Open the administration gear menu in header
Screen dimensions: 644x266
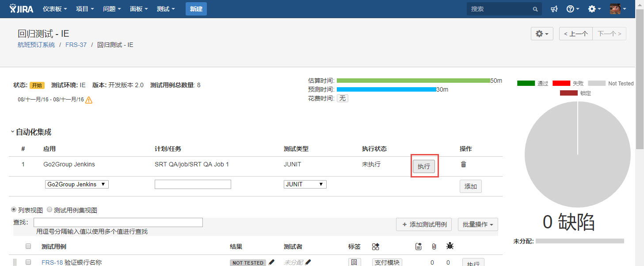click(594, 9)
